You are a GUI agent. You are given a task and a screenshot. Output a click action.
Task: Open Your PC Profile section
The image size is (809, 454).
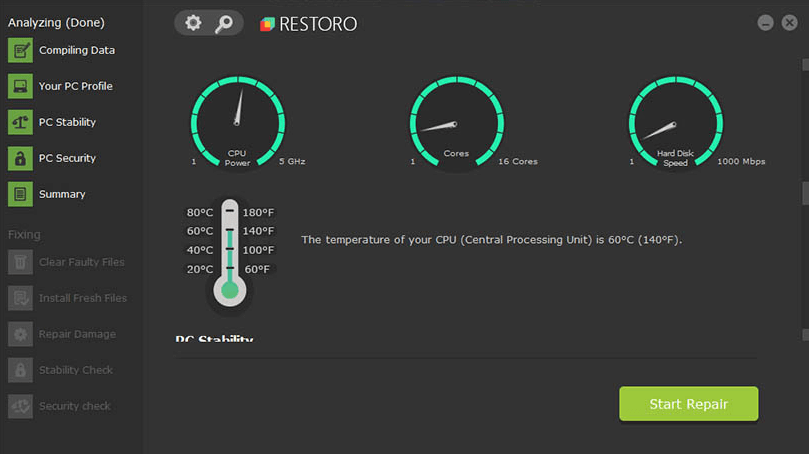76,86
